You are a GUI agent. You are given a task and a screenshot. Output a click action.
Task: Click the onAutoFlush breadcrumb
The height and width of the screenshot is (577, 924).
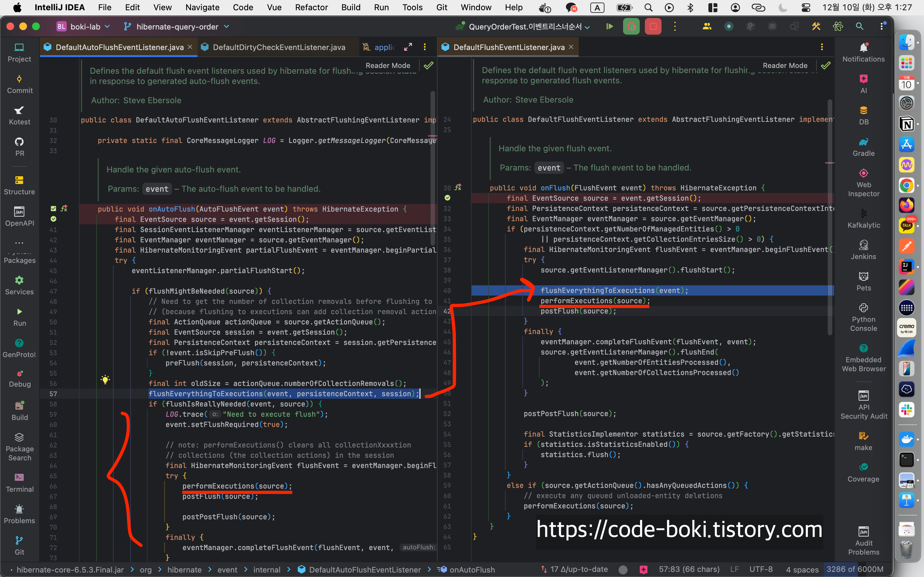(x=472, y=569)
